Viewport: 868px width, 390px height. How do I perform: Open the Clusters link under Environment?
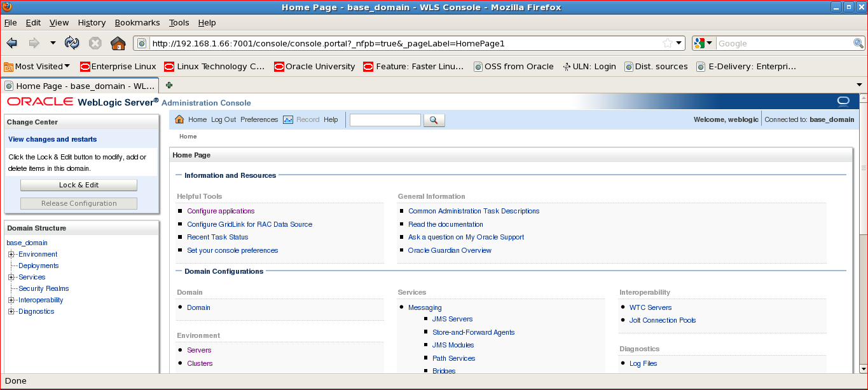tap(200, 363)
